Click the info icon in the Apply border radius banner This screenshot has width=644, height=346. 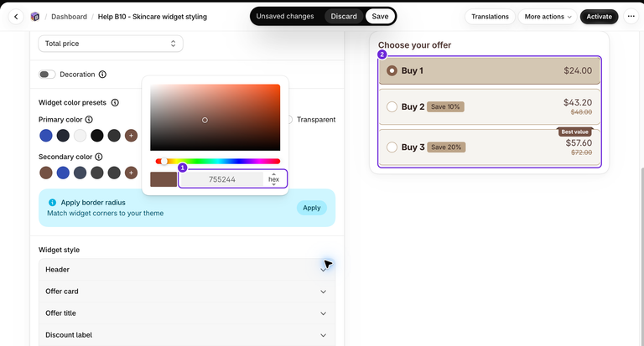pos(52,203)
